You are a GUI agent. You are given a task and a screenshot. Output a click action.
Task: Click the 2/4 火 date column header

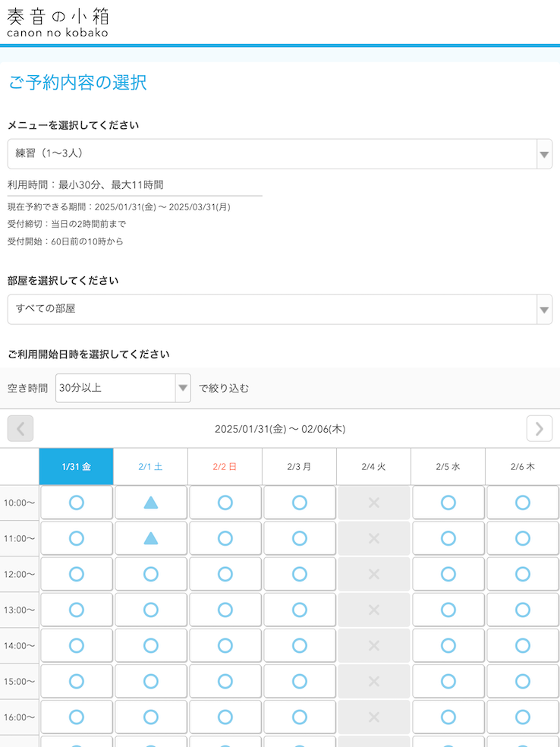(x=374, y=467)
